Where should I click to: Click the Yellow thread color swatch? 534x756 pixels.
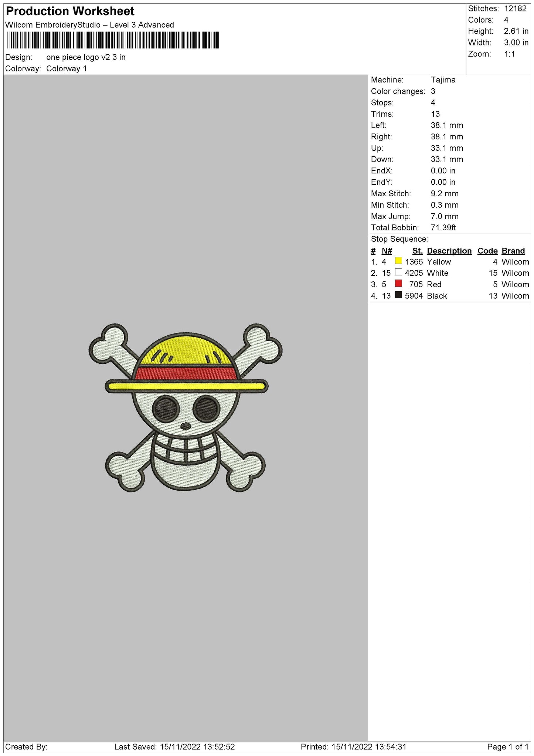398,261
